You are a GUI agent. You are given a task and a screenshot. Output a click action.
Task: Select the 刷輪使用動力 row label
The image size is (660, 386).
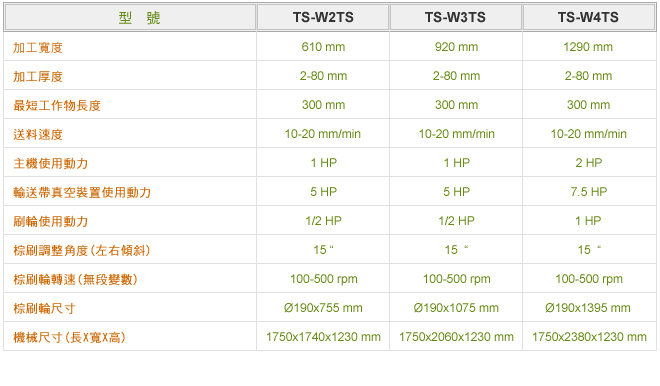click(x=51, y=221)
